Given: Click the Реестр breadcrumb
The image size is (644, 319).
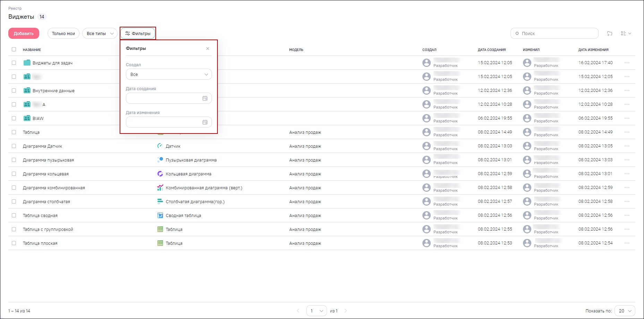Looking at the screenshot, I should tap(15, 8).
